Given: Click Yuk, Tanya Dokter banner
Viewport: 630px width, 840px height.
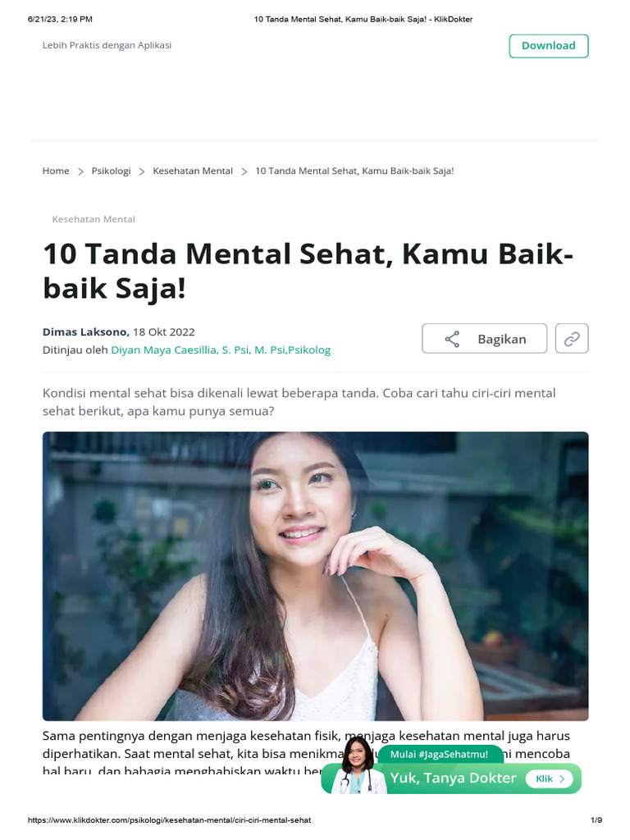Looking at the screenshot, I should 453,778.
